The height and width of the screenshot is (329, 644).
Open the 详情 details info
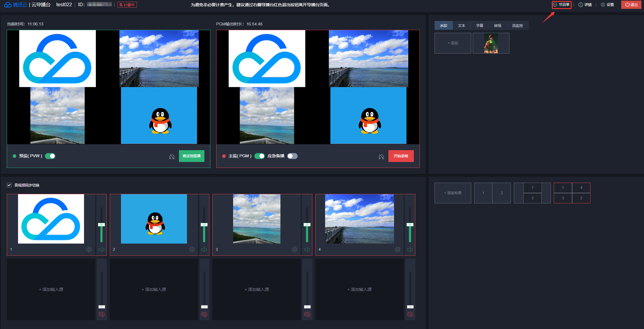tap(585, 5)
